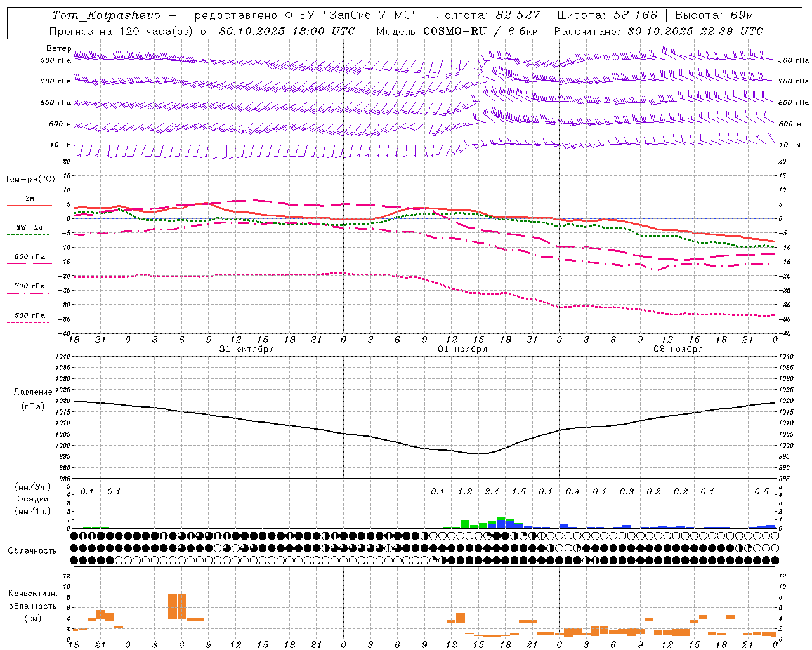Click the 'Облачность' cloud cover label
812x650 pixels.
(32, 550)
